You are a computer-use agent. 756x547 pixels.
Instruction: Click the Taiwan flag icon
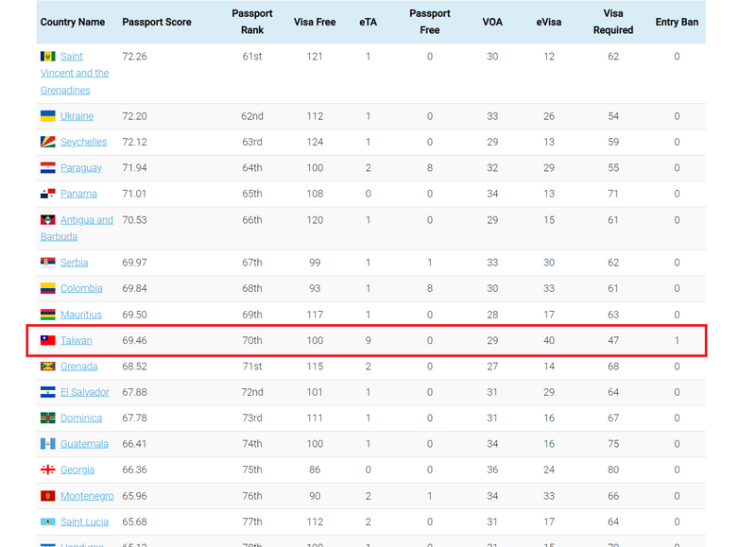[47, 340]
